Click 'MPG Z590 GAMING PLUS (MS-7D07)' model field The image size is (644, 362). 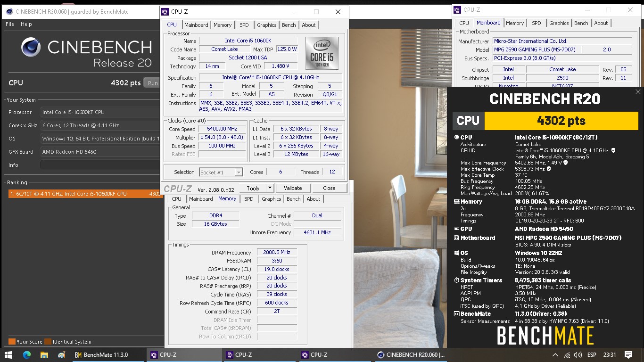click(x=537, y=49)
